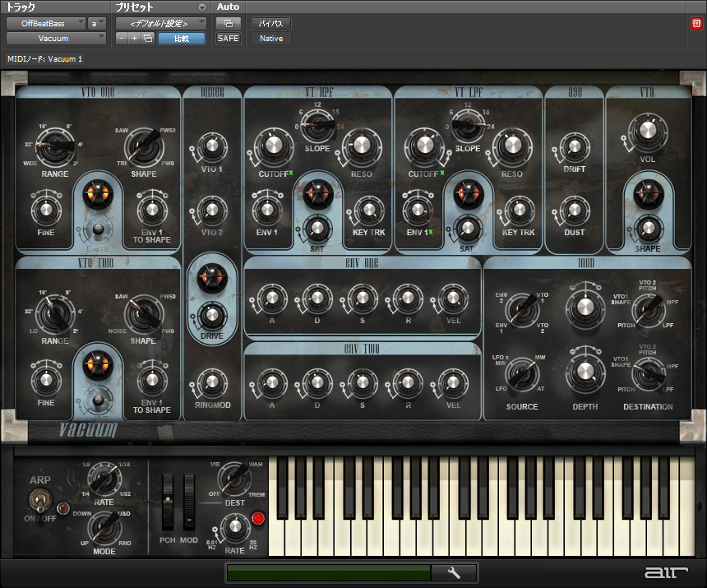Screen dimensions: 707x588
Task: Click the ENV ONE sustain S knob
Action: coord(362,298)
